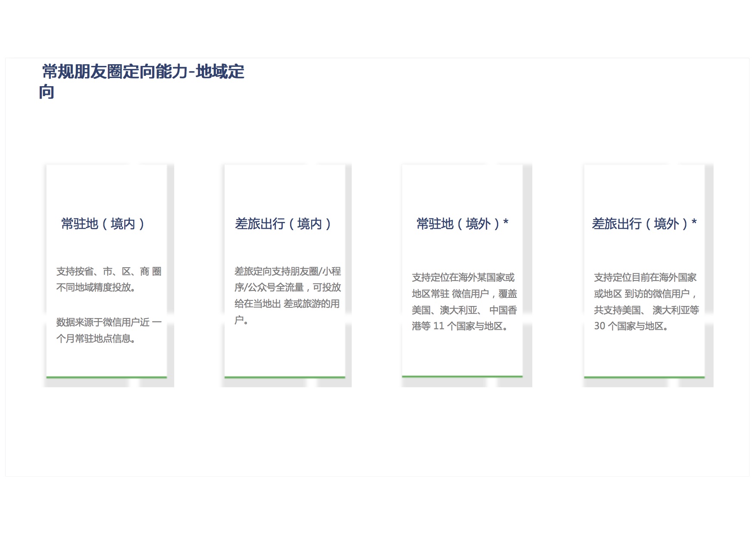756x534 pixels.
Task: Click green bottom line of 差旅出行（境内）card
Action: [x=284, y=377]
